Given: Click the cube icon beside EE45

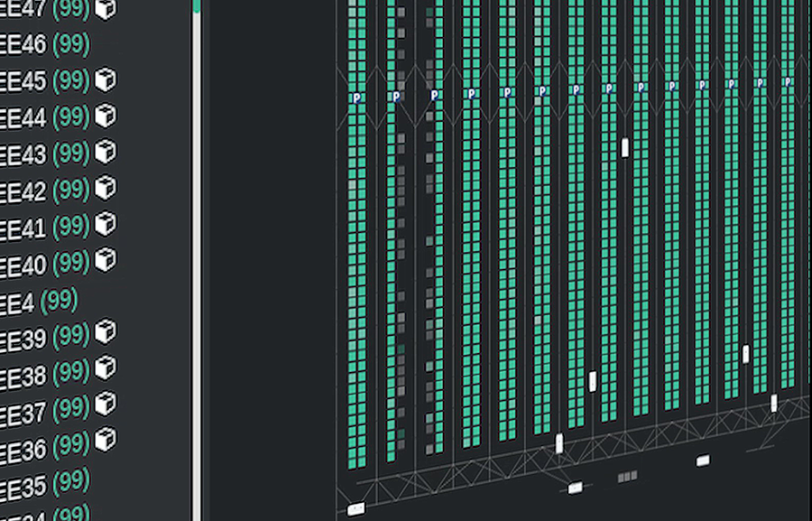Looking at the screenshot, I should pos(106,79).
